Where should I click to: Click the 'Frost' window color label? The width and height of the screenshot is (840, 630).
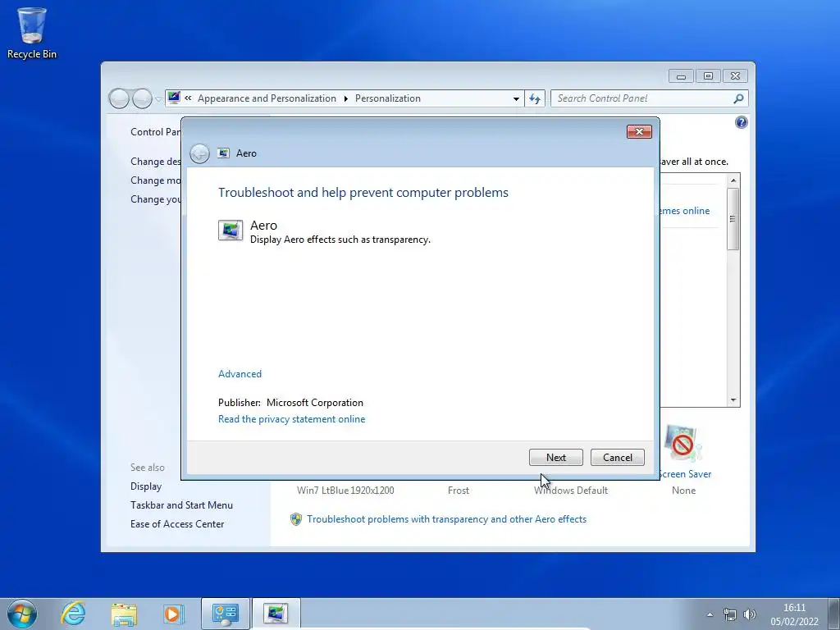[458, 491]
